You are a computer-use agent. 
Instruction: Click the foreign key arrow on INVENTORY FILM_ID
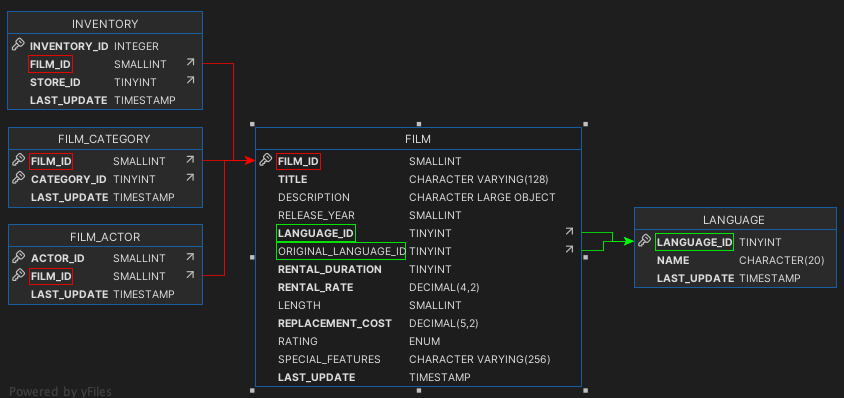[x=190, y=62]
